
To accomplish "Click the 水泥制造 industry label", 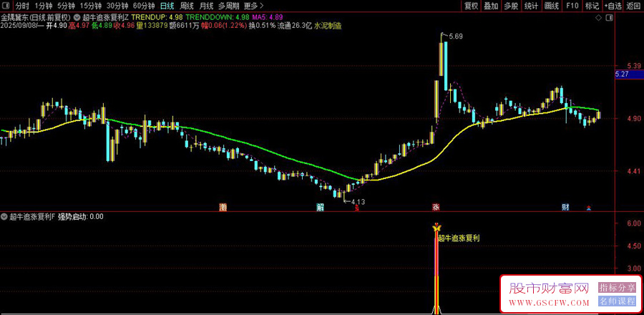I will [x=328, y=26].
